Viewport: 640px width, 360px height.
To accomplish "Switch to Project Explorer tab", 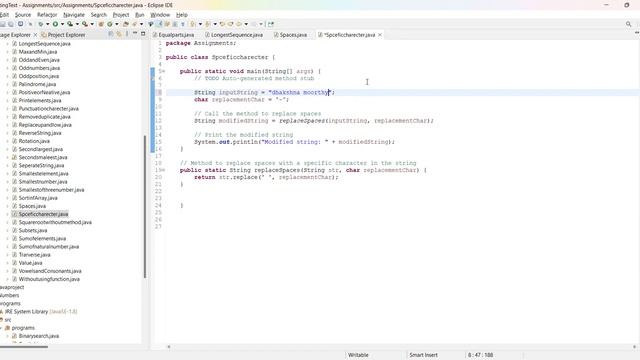I will coord(63,35).
